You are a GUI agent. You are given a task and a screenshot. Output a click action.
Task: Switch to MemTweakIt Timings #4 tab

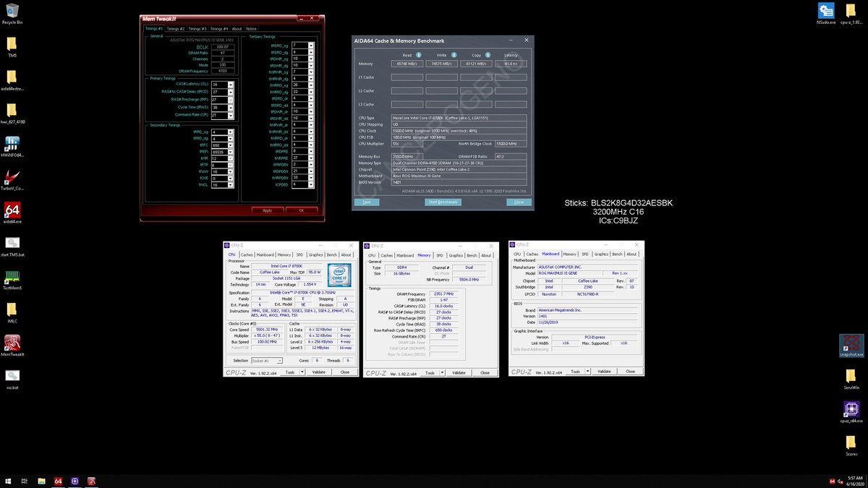coord(219,29)
